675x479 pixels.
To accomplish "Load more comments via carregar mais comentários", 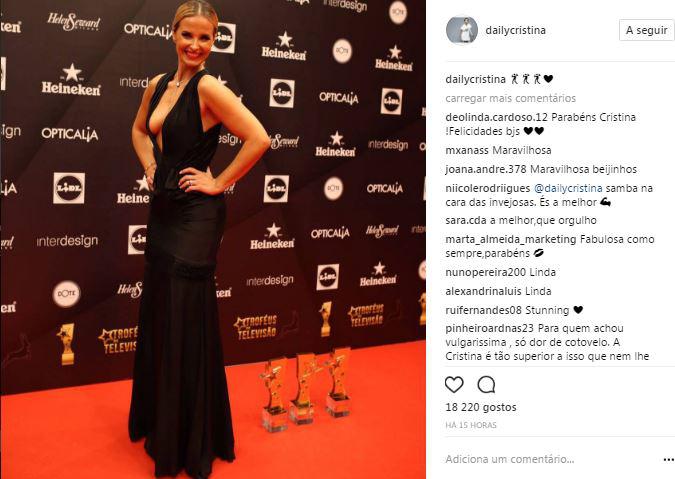I will [511, 98].
